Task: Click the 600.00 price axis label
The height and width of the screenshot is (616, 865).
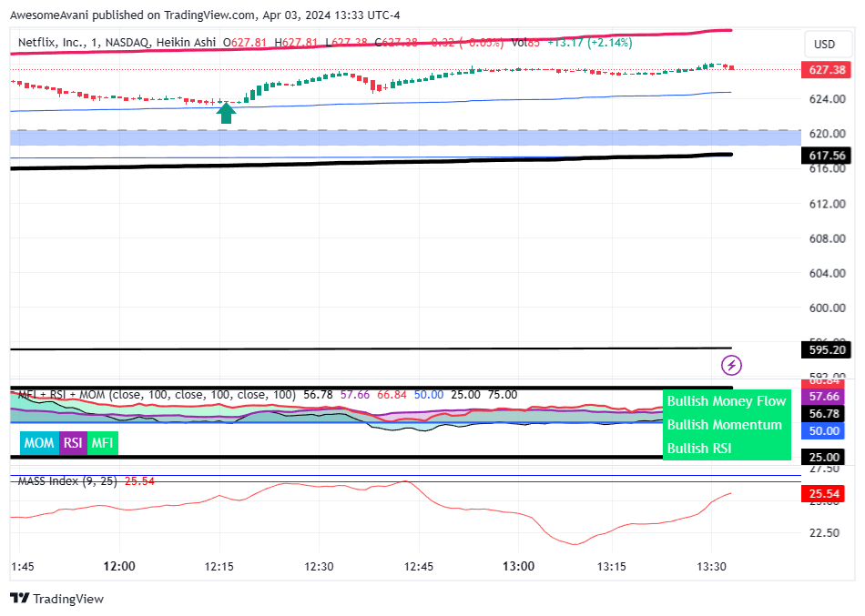Action: pyautogui.click(x=827, y=308)
